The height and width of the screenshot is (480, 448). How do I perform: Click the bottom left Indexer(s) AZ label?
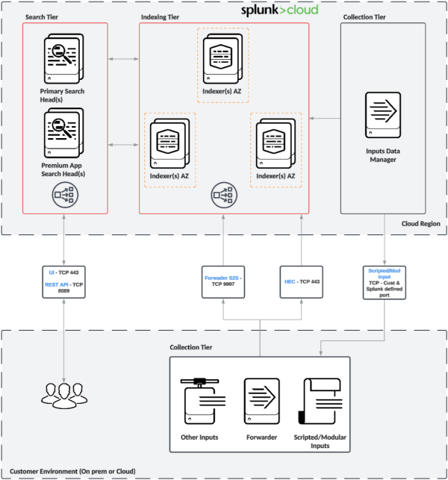tap(169, 176)
